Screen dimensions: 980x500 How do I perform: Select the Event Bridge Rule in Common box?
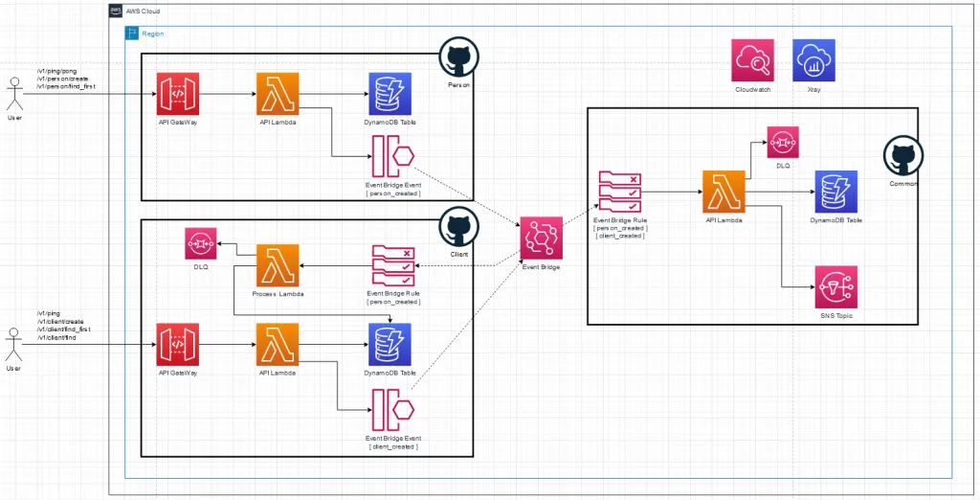point(618,193)
